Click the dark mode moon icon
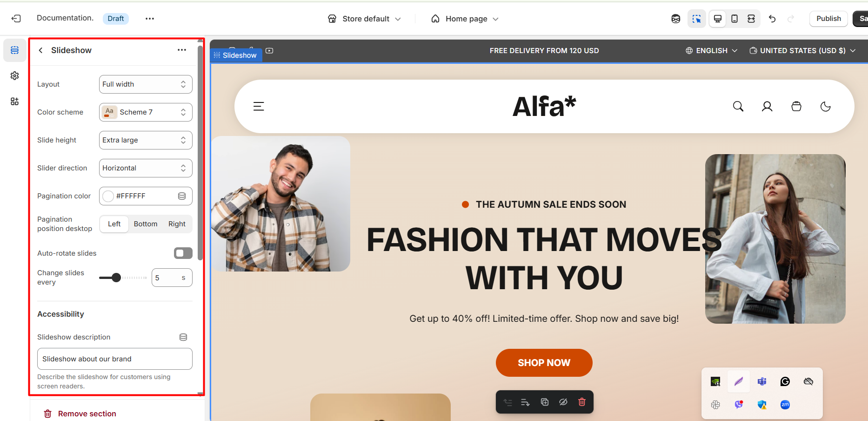The height and width of the screenshot is (421, 868). pyautogui.click(x=826, y=107)
